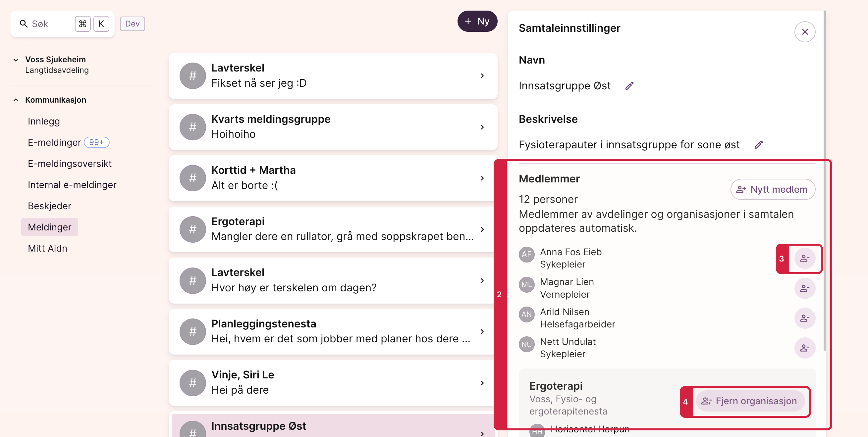Image resolution: width=868 pixels, height=437 pixels.
Task: Remove member Magnar Lien
Action: coord(805,289)
